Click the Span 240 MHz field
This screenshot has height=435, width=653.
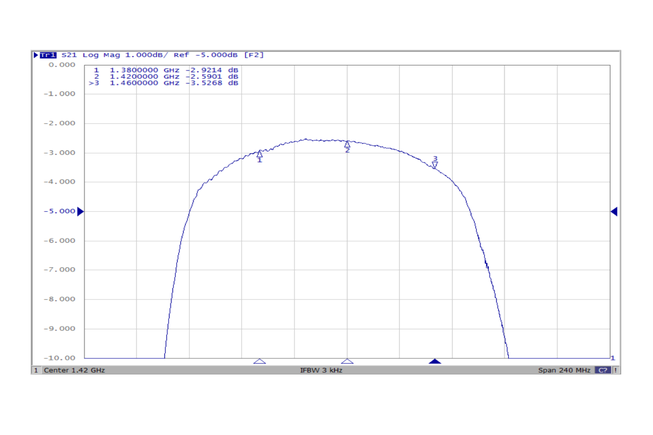(x=564, y=370)
